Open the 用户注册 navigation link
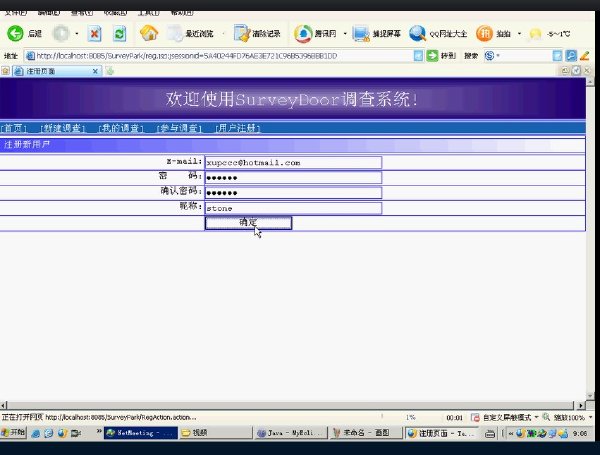The width and height of the screenshot is (600, 455). coord(238,128)
